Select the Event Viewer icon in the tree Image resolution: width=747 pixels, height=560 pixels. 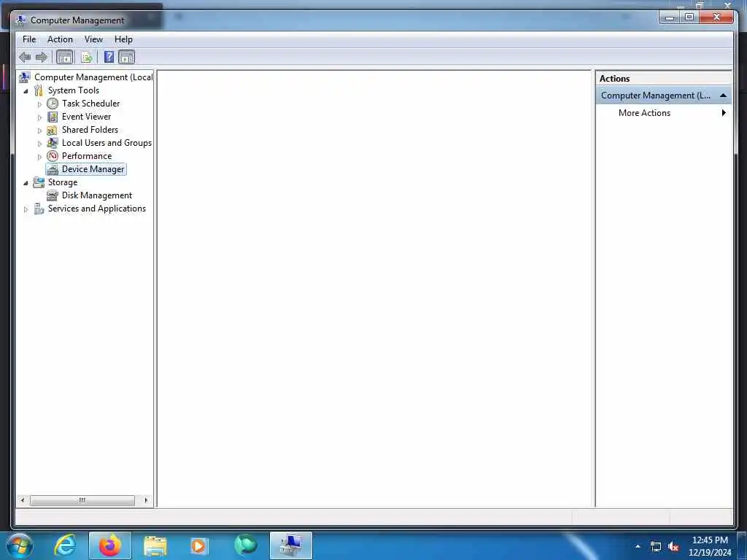point(53,117)
